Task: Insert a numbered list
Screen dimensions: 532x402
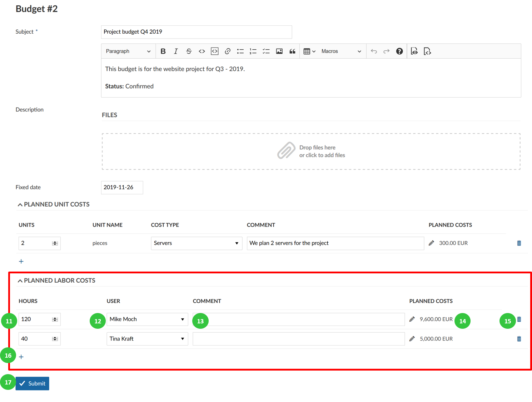Action: (x=253, y=51)
